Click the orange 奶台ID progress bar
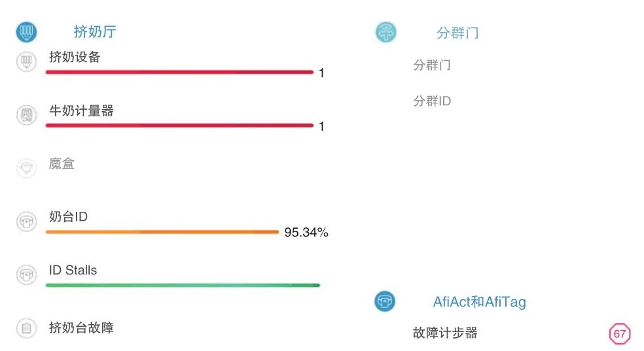 click(x=162, y=232)
